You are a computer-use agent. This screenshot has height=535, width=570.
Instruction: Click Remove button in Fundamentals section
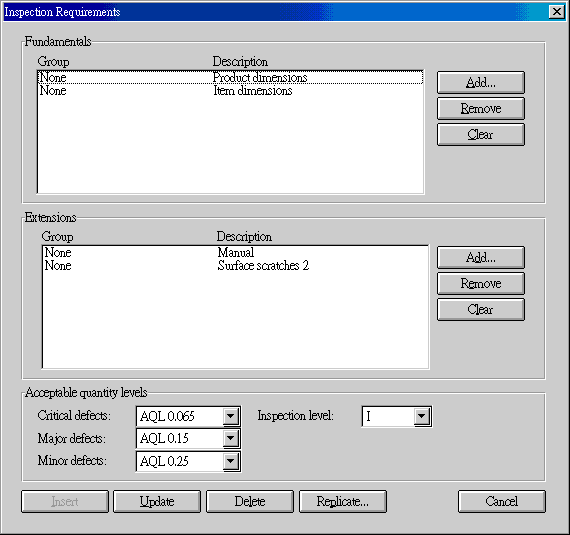pos(481,109)
